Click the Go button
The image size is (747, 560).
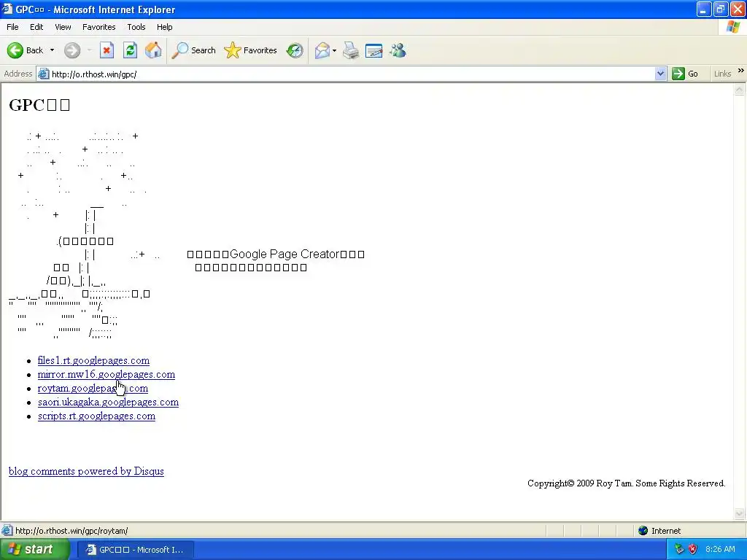pyautogui.click(x=685, y=74)
